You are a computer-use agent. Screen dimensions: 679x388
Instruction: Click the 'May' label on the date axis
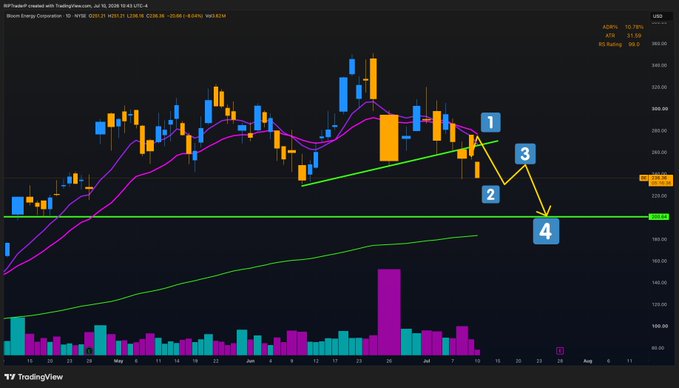pyautogui.click(x=118, y=361)
